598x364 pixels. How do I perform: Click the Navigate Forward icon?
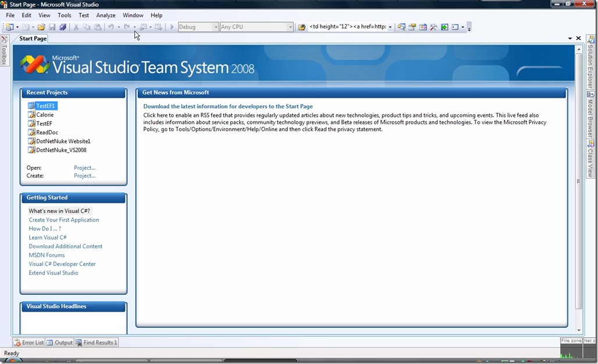(x=158, y=27)
